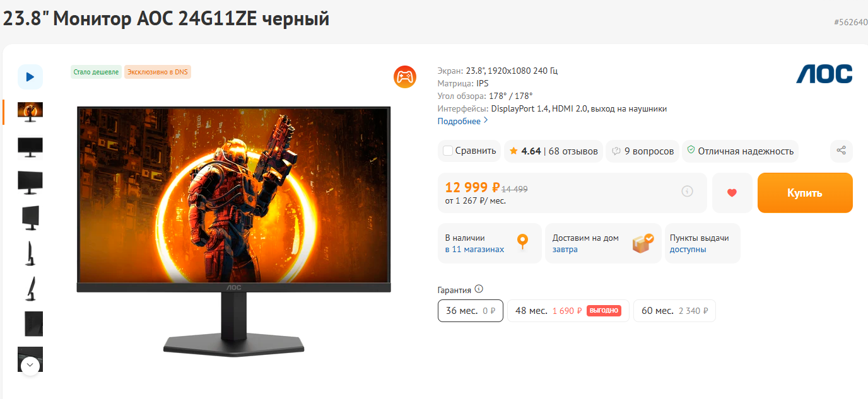Open warranty info tooltip icon
Screen dimensions: 868x399
tap(479, 289)
